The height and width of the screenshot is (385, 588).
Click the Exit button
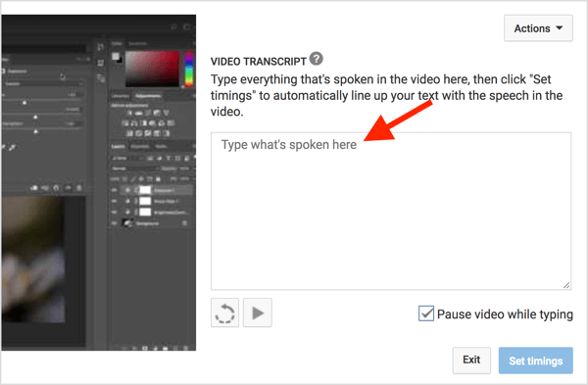471,361
